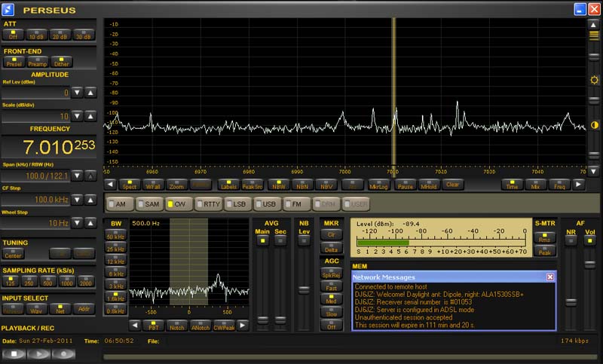Close the Network Messages panel

550,277
